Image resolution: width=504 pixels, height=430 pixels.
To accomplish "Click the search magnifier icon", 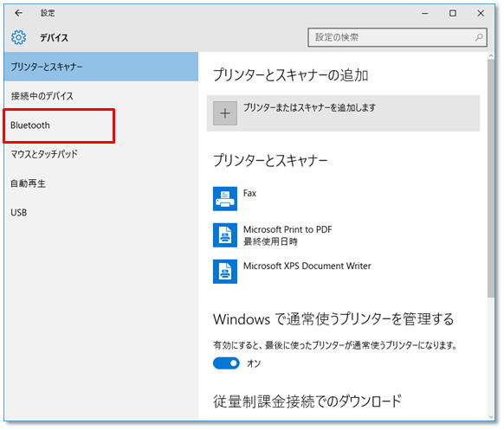I will [479, 37].
